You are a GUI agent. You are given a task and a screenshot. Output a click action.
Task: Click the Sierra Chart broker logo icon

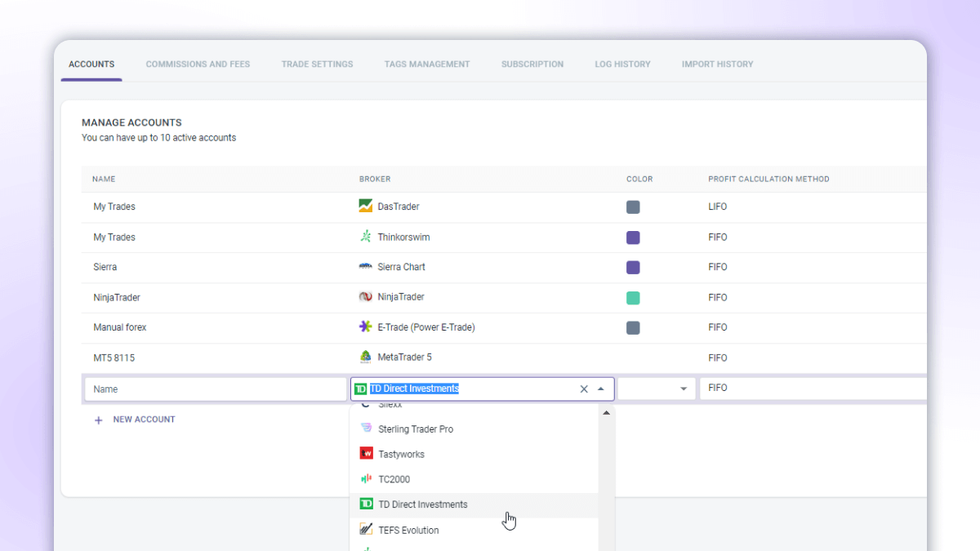(x=366, y=267)
